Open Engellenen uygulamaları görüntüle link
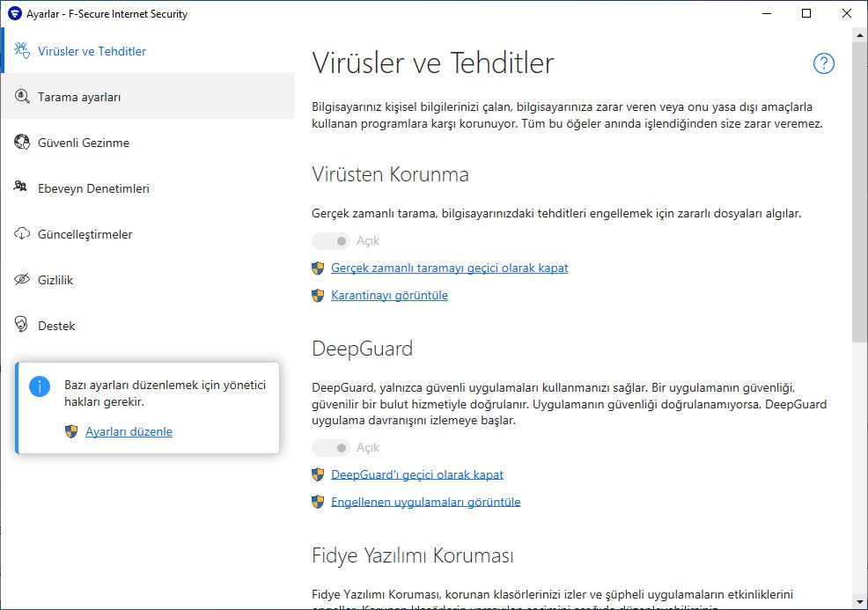Screen dimensions: 868x610 [x=426, y=502]
